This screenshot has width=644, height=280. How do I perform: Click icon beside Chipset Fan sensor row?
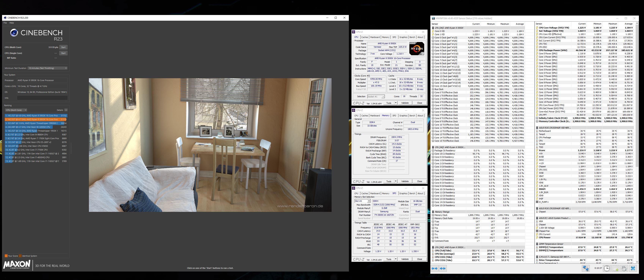point(537,231)
